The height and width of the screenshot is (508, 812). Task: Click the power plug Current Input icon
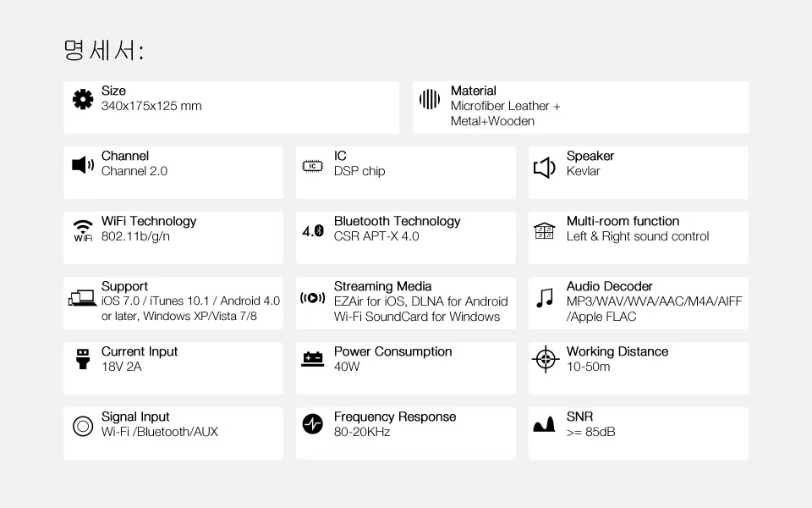[x=83, y=359]
